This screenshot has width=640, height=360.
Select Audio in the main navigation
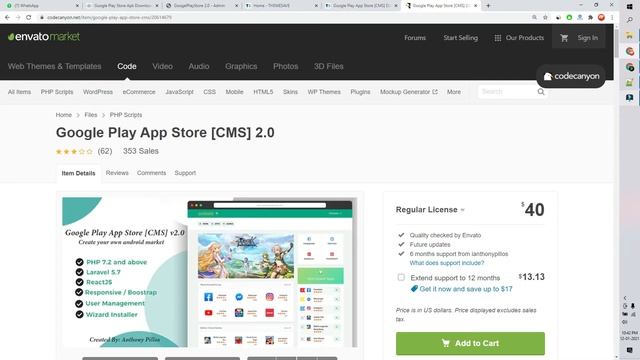click(x=199, y=66)
